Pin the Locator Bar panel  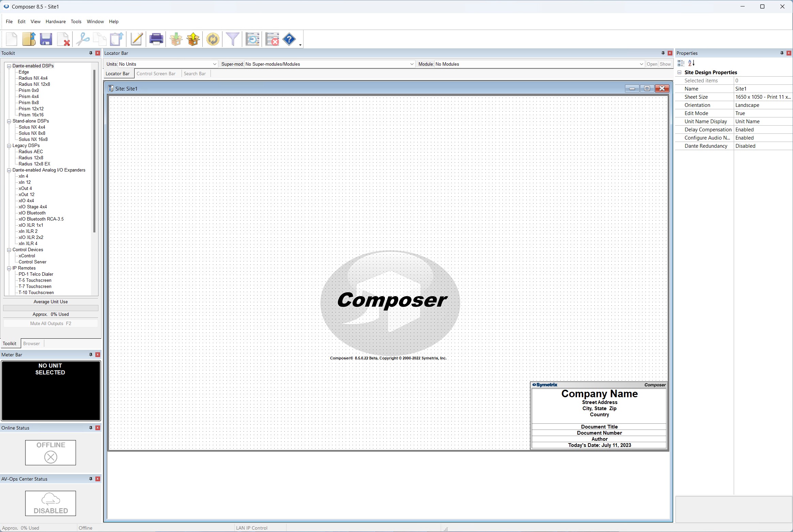pos(663,53)
